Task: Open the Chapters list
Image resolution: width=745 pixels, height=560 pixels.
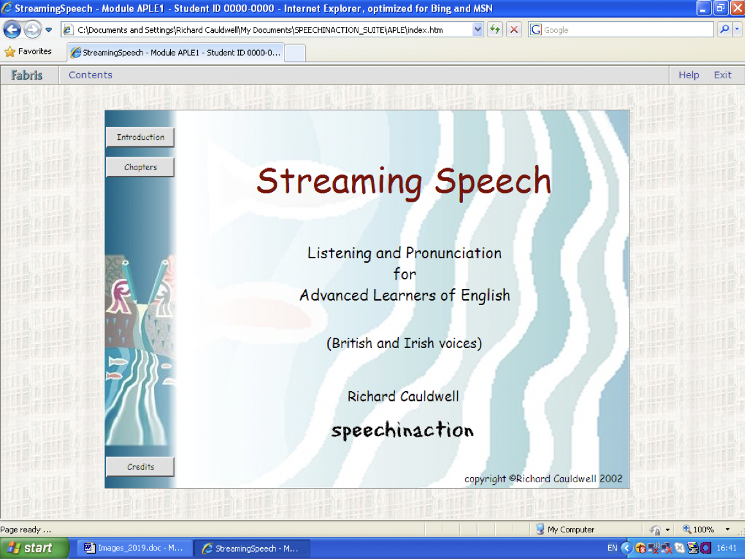Action: click(140, 167)
